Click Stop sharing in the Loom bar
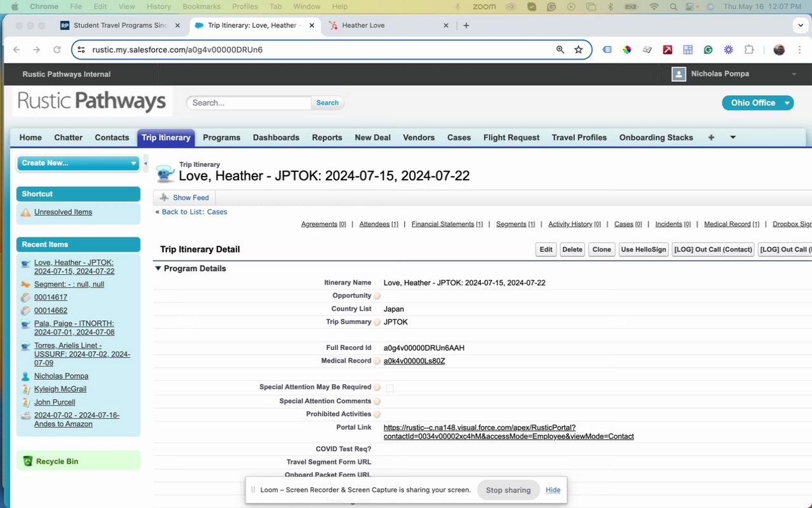812x508 pixels. (508, 490)
